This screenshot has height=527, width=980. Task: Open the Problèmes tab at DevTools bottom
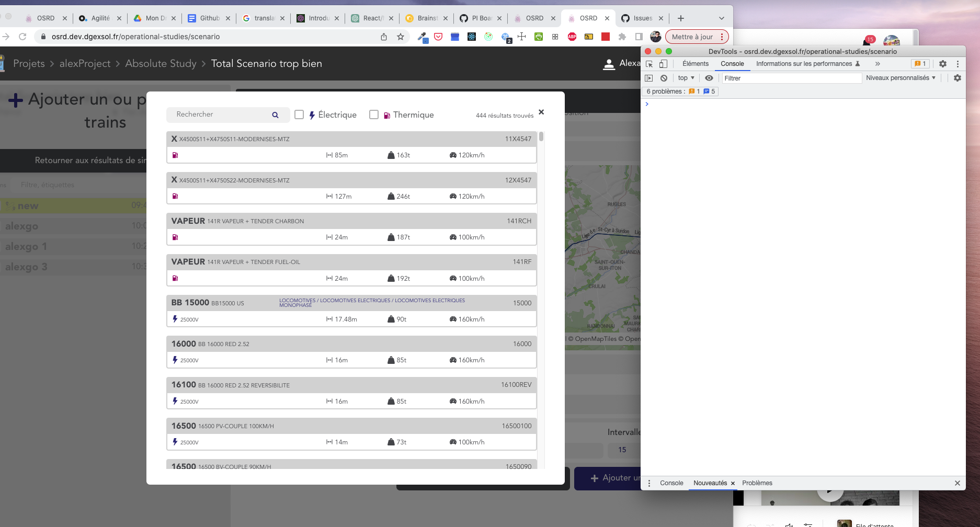[757, 483]
